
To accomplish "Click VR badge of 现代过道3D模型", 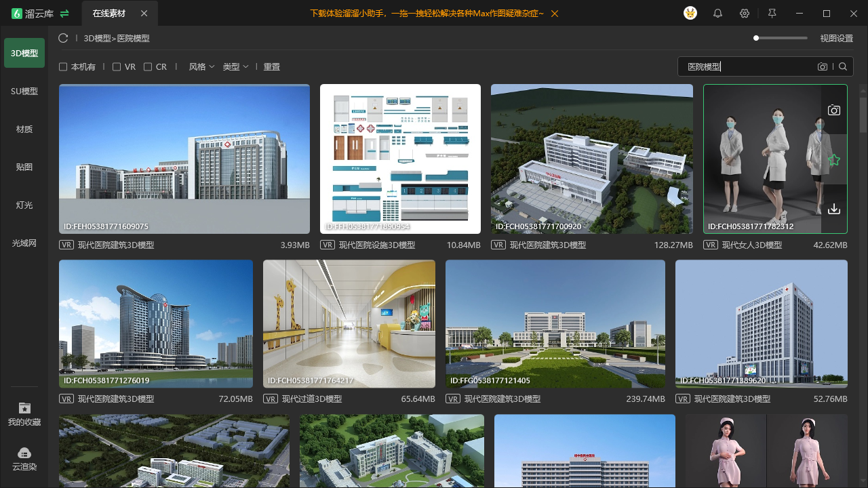I will pos(271,399).
